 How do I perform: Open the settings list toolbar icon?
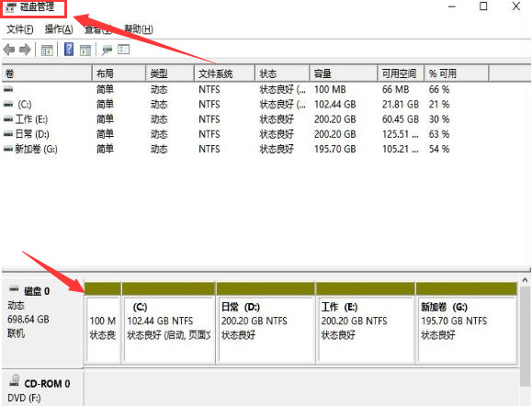(x=123, y=50)
